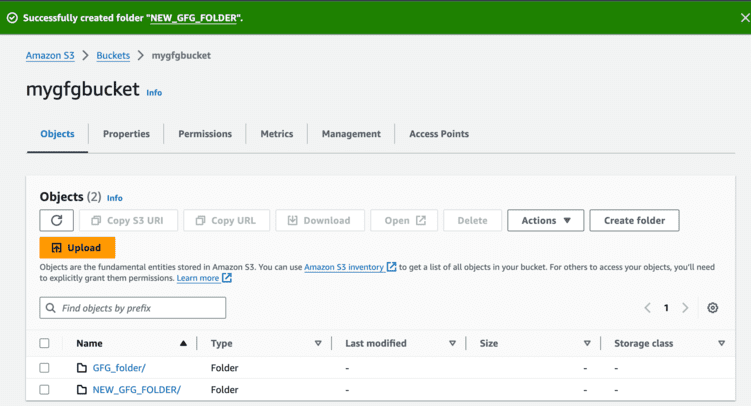Click the Copy URL button

point(227,220)
